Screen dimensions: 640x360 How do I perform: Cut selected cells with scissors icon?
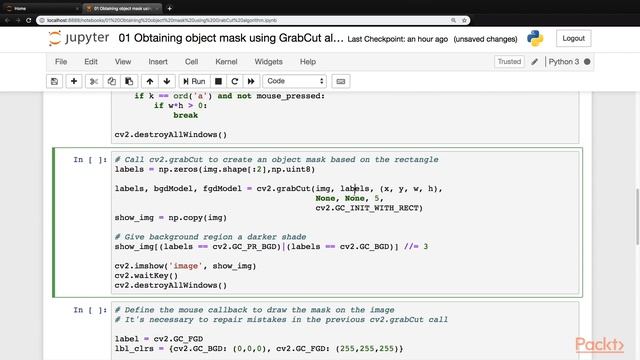pos(94,81)
